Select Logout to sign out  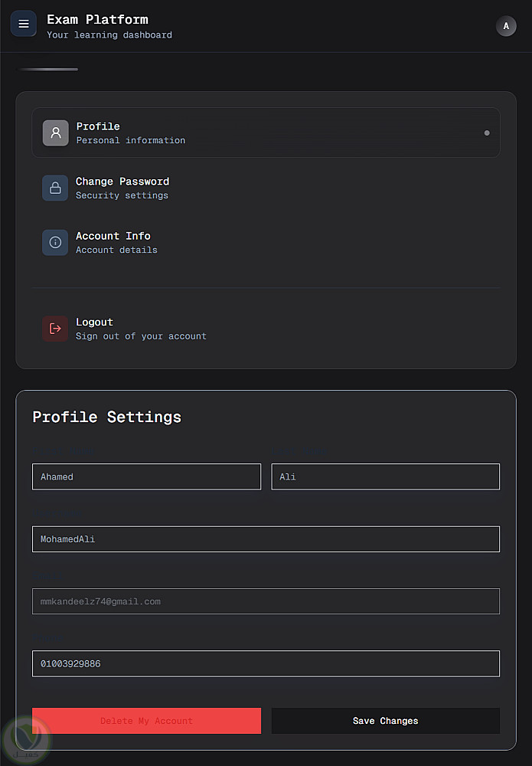(x=141, y=329)
